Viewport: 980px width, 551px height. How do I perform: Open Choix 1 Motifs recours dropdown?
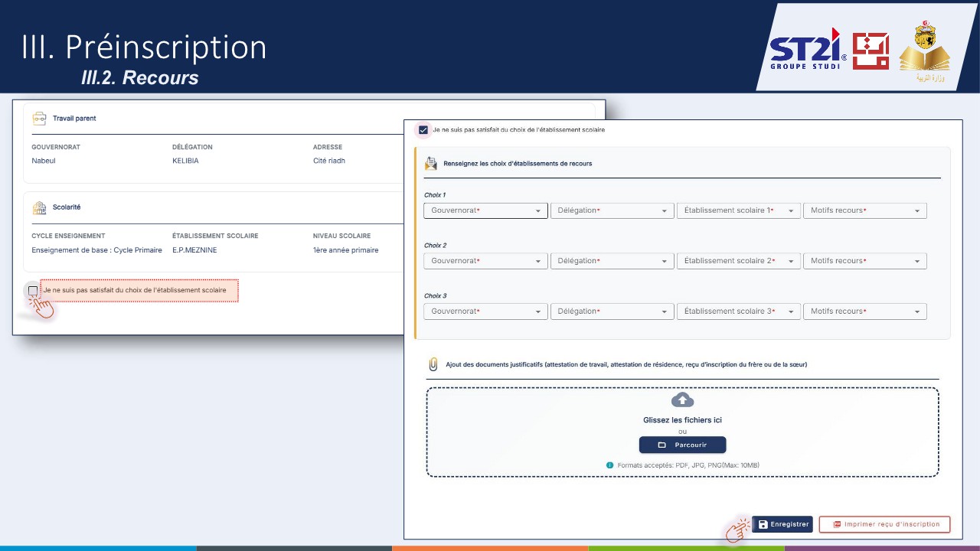[865, 210]
